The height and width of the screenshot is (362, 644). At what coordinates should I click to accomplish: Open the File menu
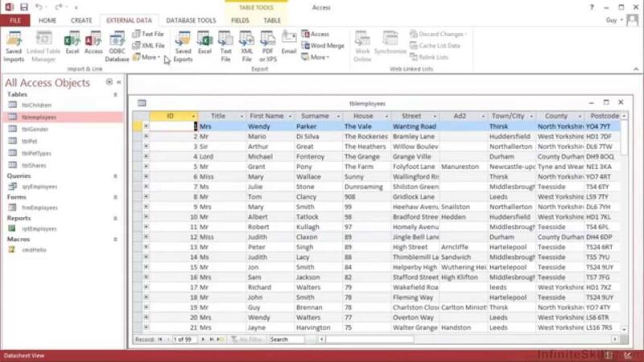(15, 20)
